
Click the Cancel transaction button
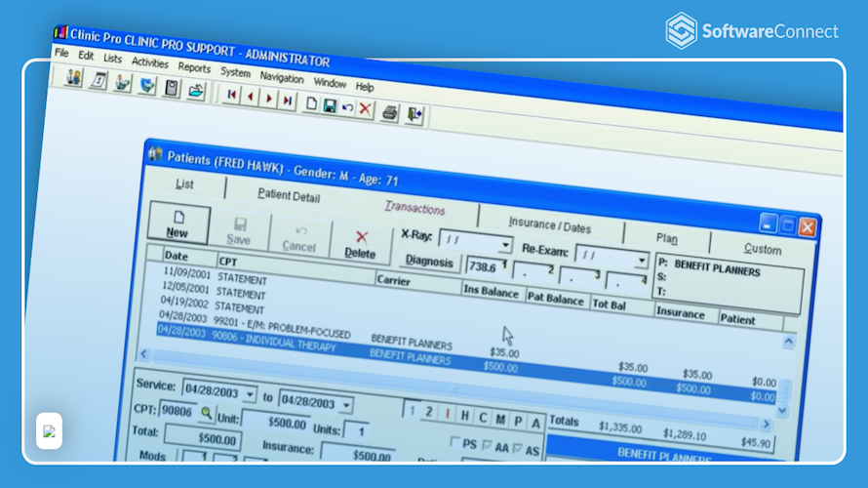click(299, 238)
